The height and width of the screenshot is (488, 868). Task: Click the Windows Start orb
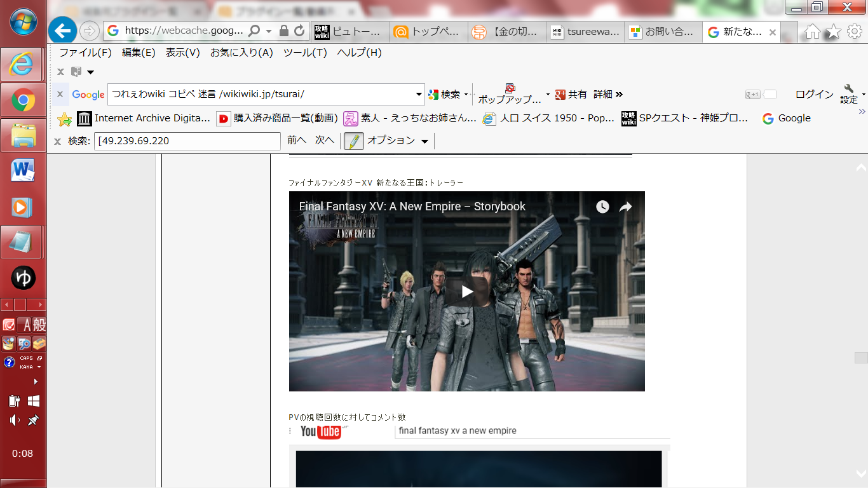24,22
